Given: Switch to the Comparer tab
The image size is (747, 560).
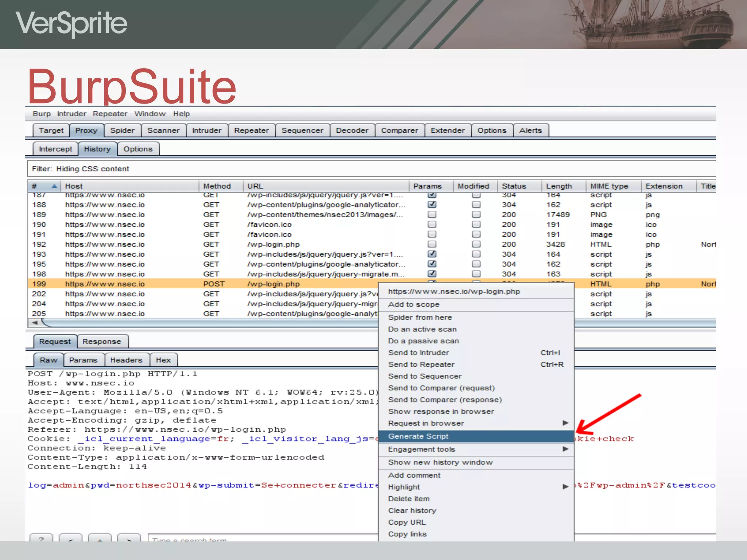Looking at the screenshot, I should tap(399, 131).
